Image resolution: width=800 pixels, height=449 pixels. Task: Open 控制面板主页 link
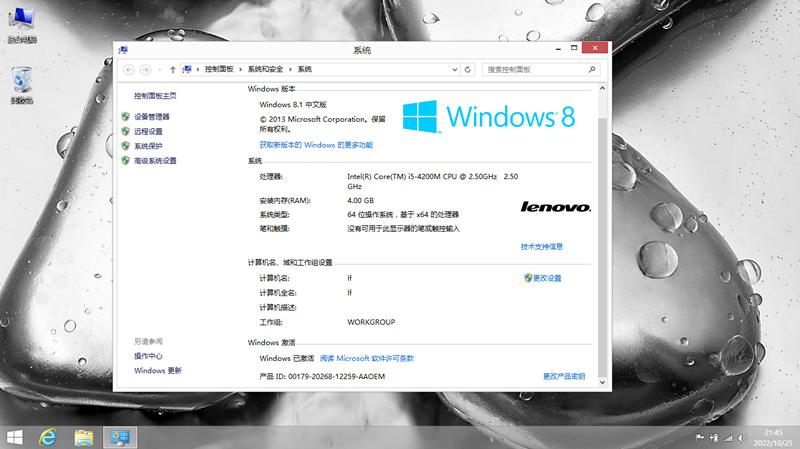155,95
